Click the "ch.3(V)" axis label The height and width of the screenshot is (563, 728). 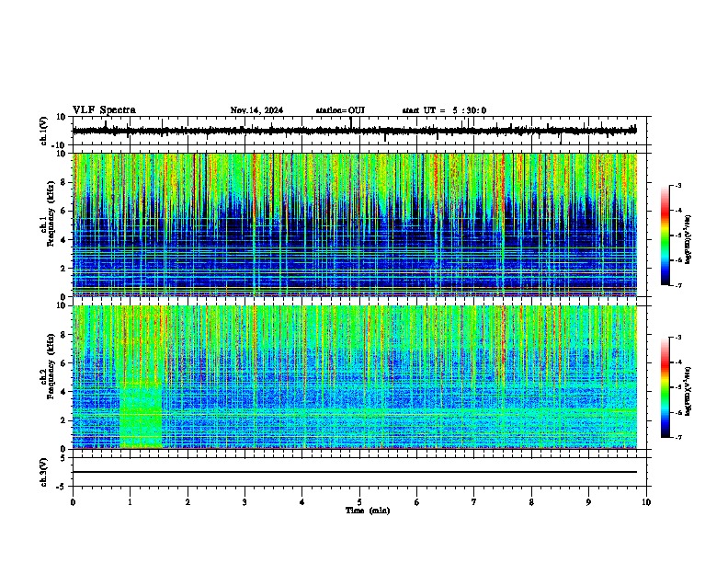pos(44,473)
